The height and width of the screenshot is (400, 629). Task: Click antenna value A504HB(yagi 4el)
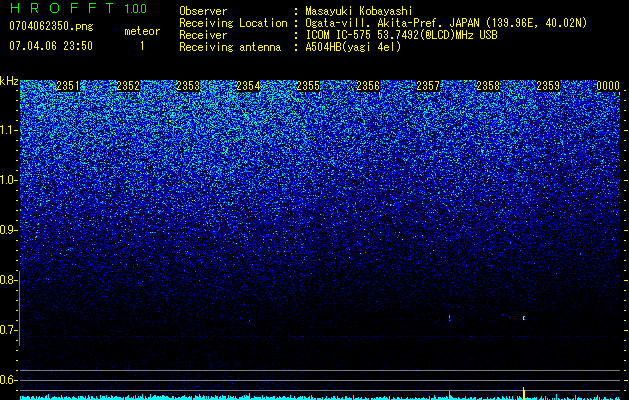coord(353,47)
